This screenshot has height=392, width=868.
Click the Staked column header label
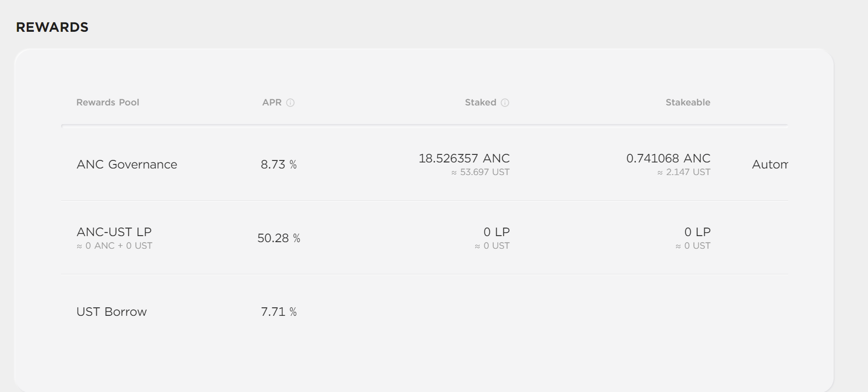coord(480,102)
